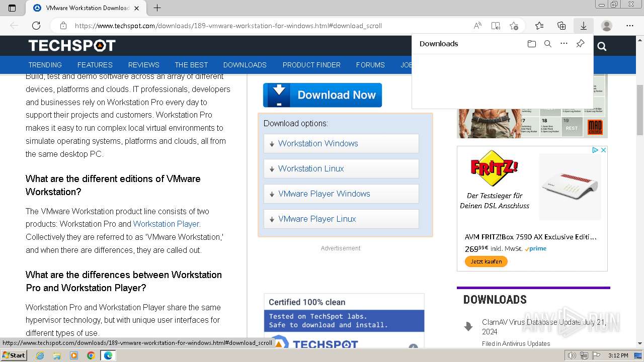This screenshot has width=644, height=362.
Task: Open the DOWNLOADS menu
Action: [x=245, y=65]
